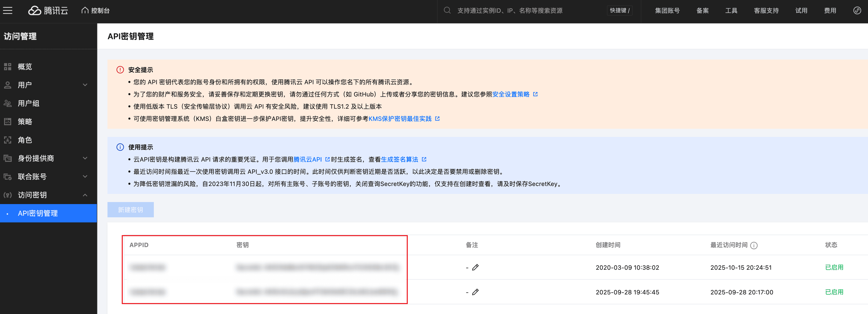Screen dimensions: 868x314
Task: Open the 安全设置策略 link
Action: click(x=511, y=94)
